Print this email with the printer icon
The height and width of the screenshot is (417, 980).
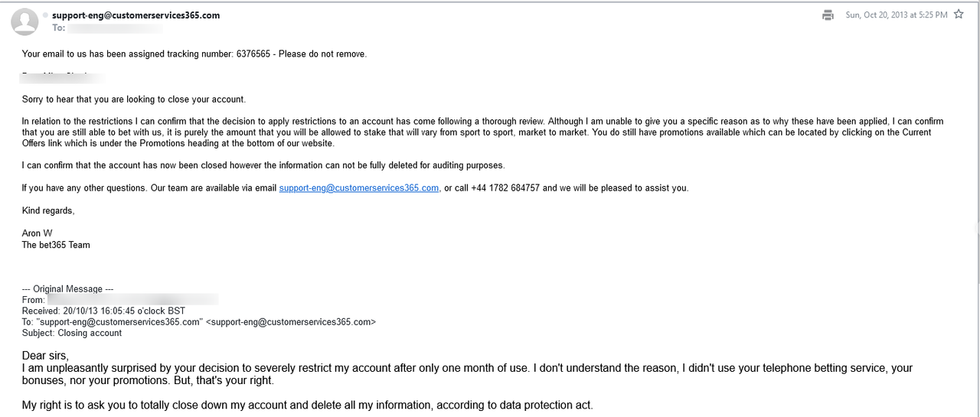[828, 15]
